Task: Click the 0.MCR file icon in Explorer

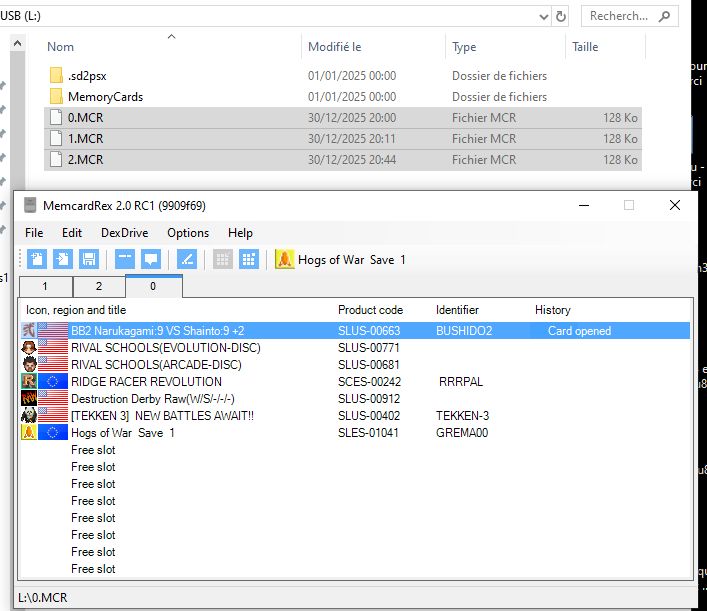Action: tap(56, 117)
